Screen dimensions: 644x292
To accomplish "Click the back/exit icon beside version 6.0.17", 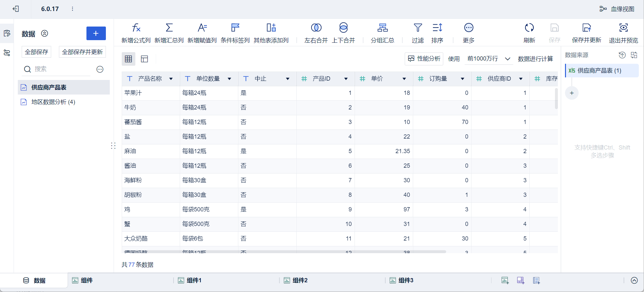I will click(x=16, y=9).
